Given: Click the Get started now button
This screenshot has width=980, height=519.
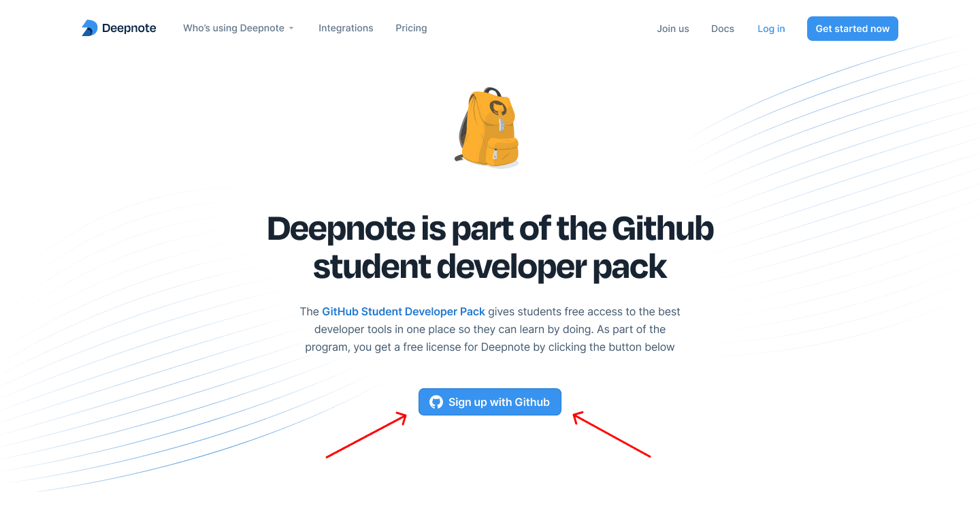Looking at the screenshot, I should pos(853,29).
